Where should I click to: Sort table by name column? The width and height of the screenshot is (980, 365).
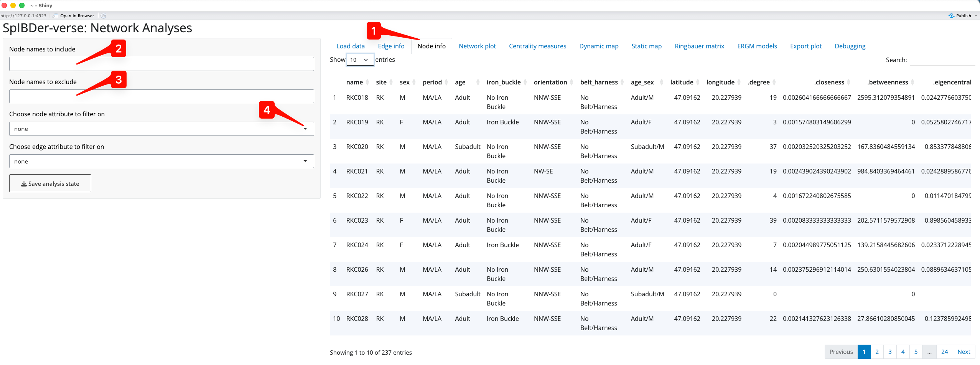coord(357,82)
